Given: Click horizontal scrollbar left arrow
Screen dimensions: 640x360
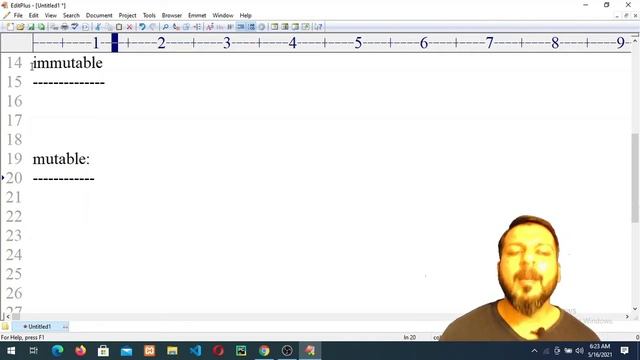Looking at the screenshot, I should [8, 317].
